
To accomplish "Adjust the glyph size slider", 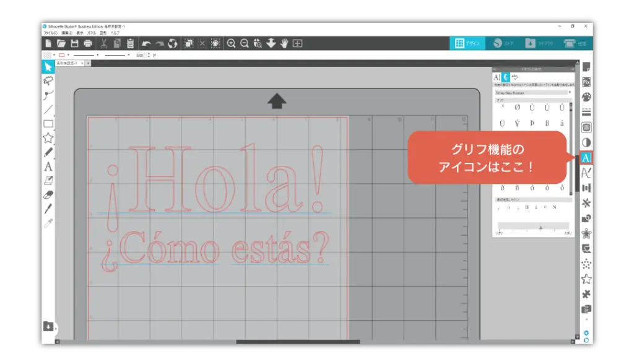I will coord(540,227).
